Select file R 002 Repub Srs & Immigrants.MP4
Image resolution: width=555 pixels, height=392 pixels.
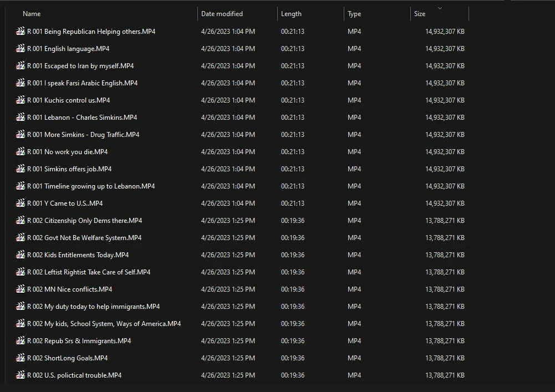click(x=79, y=340)
